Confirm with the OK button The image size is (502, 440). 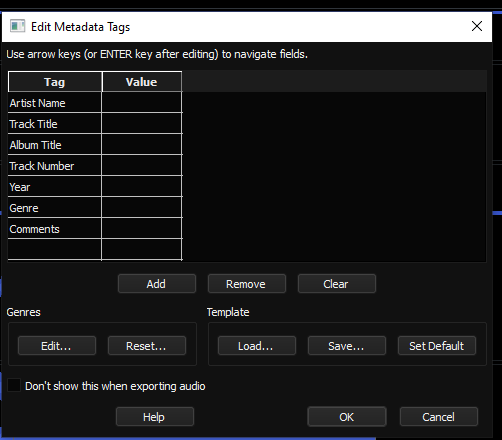click(347, 417)
